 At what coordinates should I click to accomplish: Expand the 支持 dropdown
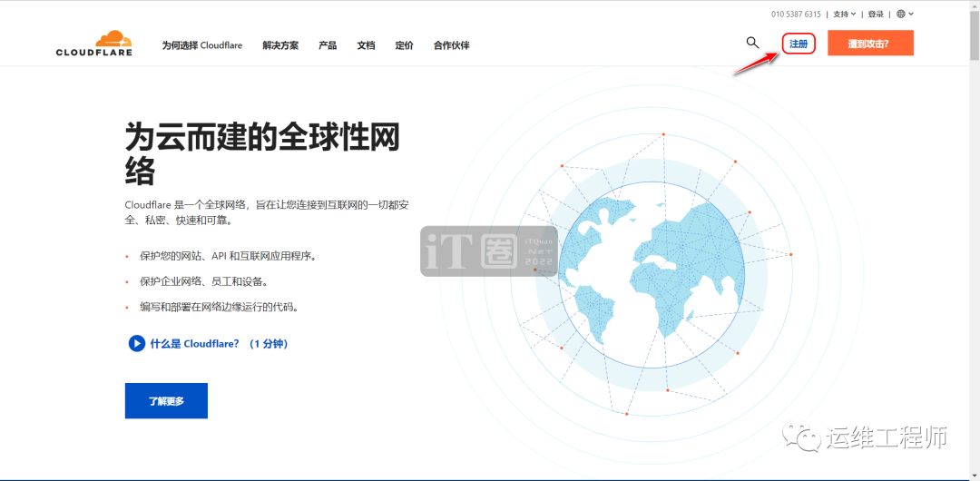[845, 14]
